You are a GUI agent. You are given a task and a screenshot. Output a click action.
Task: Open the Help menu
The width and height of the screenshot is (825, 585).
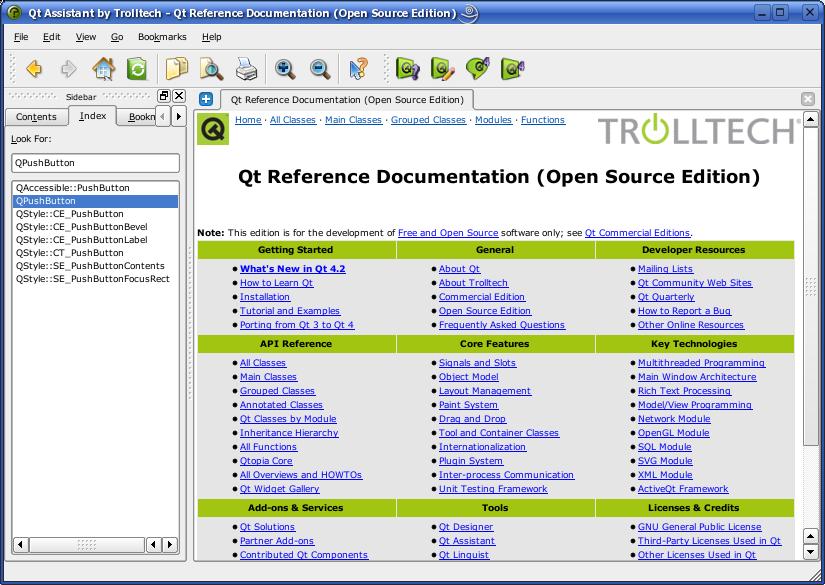coord(212,37)
